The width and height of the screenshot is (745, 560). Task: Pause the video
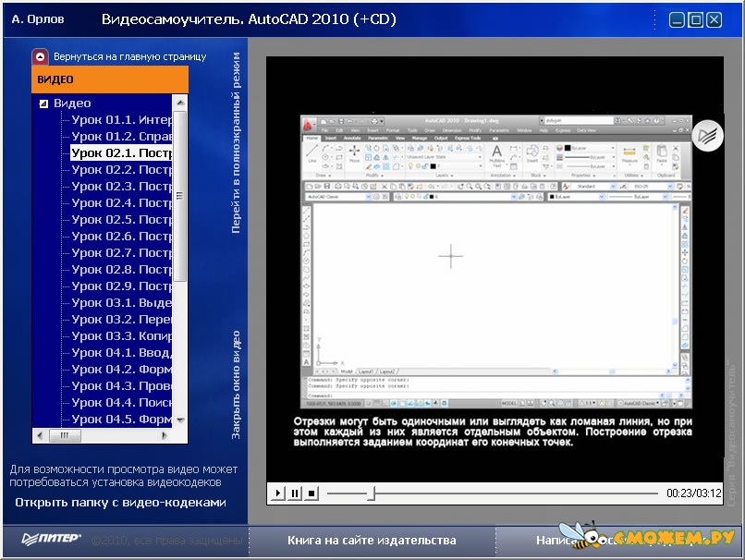click(x=295, y=493)
